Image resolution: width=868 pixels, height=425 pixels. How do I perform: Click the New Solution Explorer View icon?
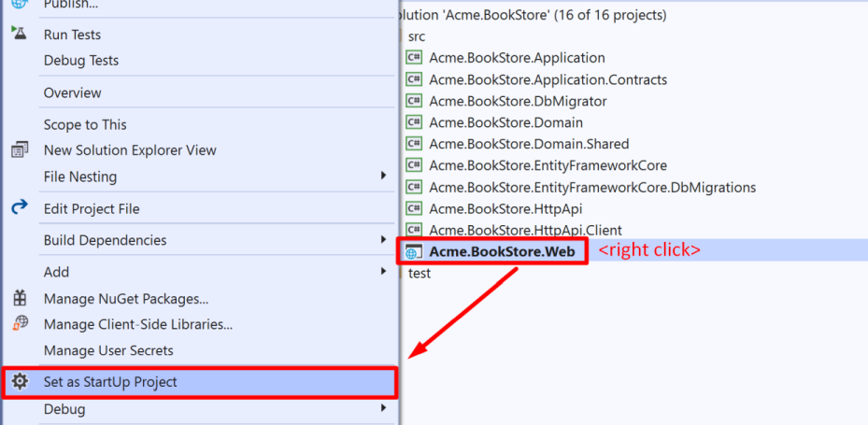[x=19, y=150]
